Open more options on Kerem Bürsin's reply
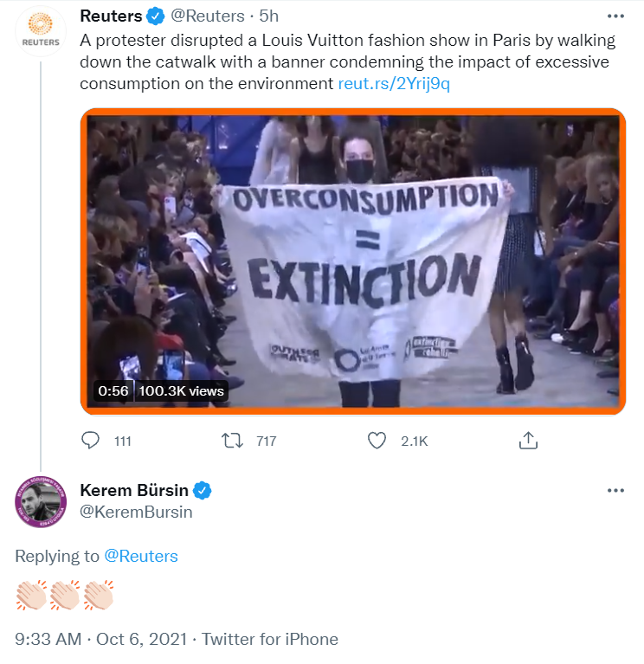Viewport: 644px width, 664px height. coord(615,490)
